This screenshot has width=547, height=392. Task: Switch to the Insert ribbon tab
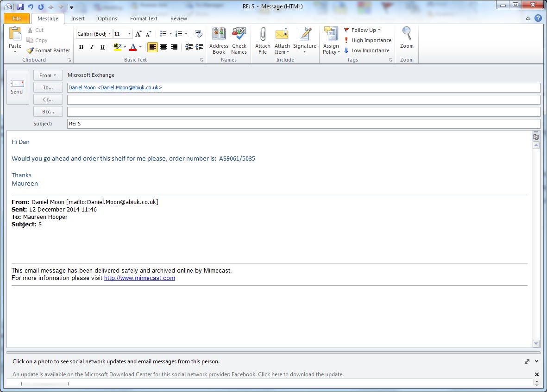point(78,19)
